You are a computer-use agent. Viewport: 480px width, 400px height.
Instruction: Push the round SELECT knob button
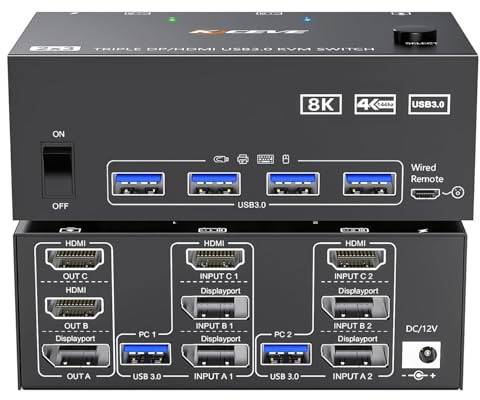pos(415,36)
